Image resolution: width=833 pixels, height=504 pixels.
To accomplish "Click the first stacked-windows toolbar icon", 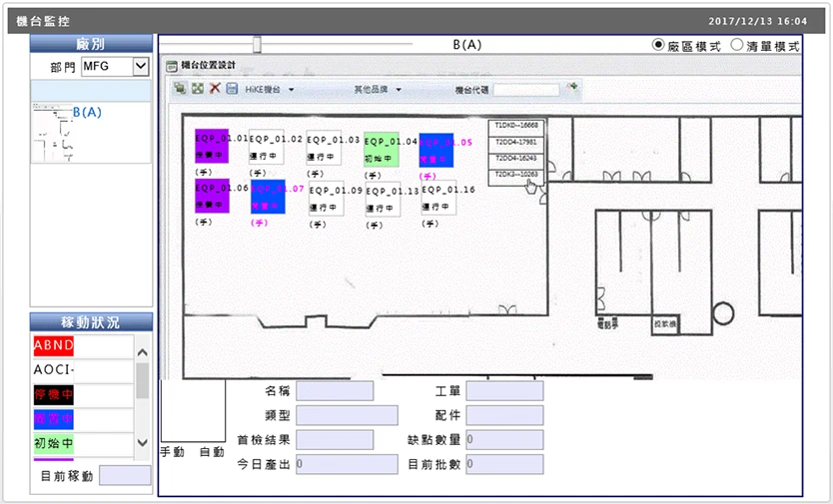I will click(x=180, y=88).
